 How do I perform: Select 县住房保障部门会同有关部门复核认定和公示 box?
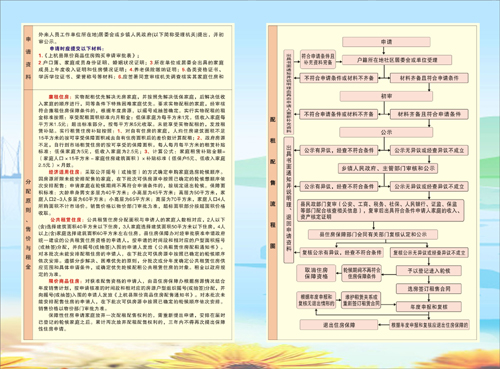tap(373, 234)
